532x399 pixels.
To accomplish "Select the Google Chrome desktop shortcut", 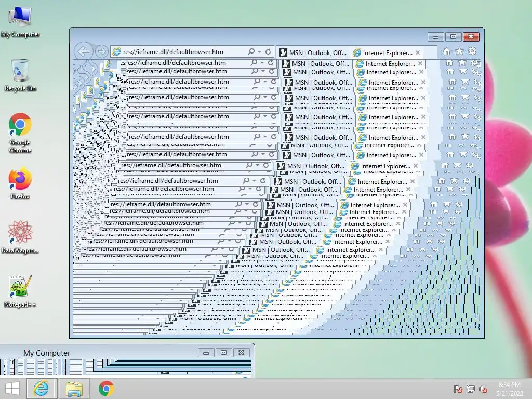I will 20,132.
